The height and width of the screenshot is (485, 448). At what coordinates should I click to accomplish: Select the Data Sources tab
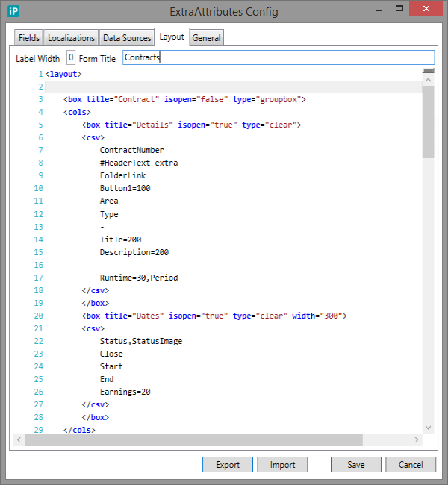[127, 38]
